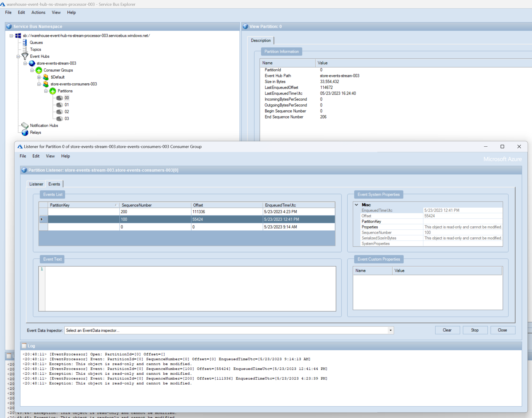532x418 pixels.
Task: Click the Event Hubs funnel icon
Action: (x=25, y=56)
